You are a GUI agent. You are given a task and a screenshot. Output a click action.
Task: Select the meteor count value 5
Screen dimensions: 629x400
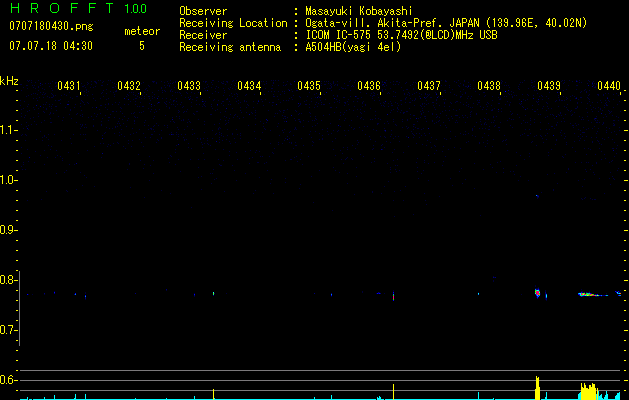point(142,46)
